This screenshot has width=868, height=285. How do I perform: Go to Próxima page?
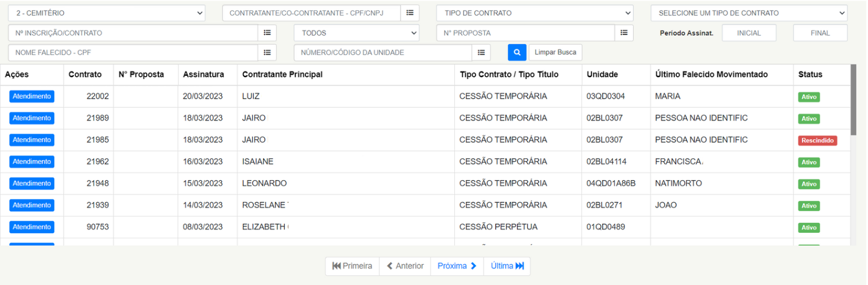pos(457,266)
